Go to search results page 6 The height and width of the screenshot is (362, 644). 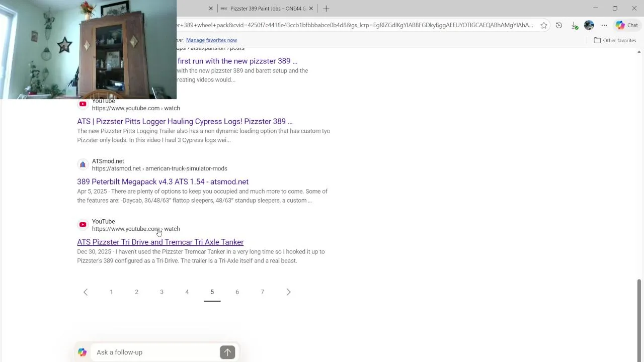click(x=237, y=292)
